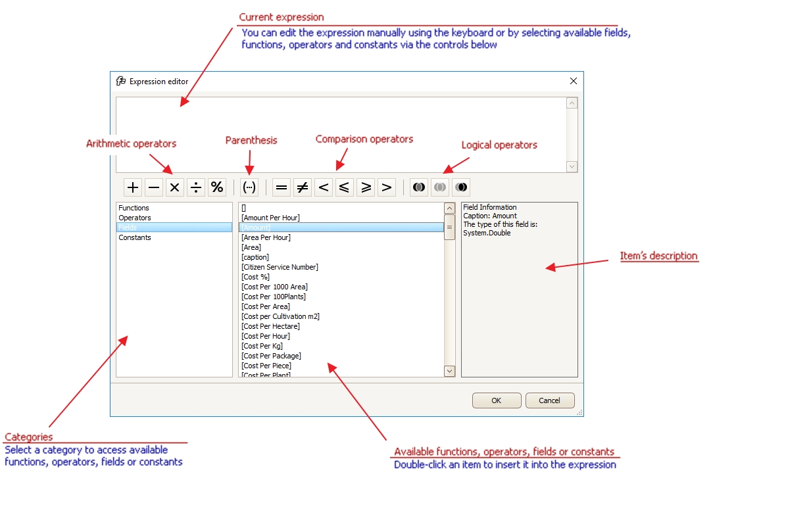Select the [Cost Per Kg] field
Viewport: 811px width, 532px height.
click(341, 346)
